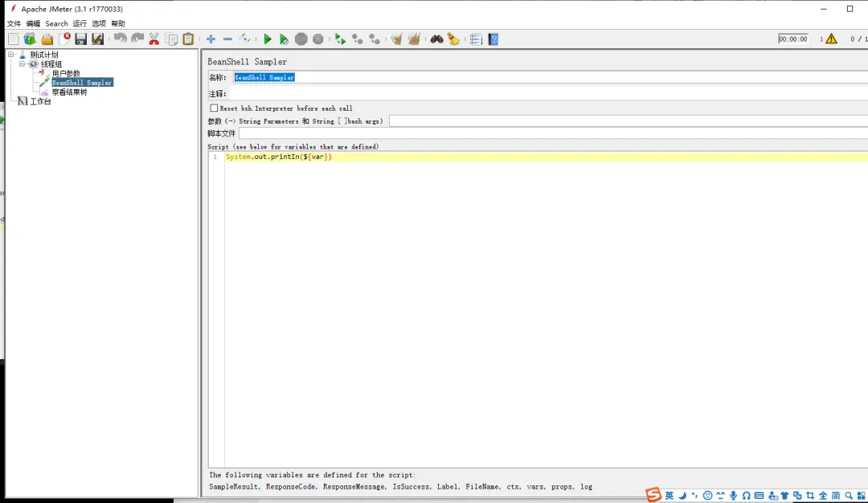Open Help using question mark icon
Image resolution: width=868 pixels, height=503 pixels.
(x=493, y=39)
